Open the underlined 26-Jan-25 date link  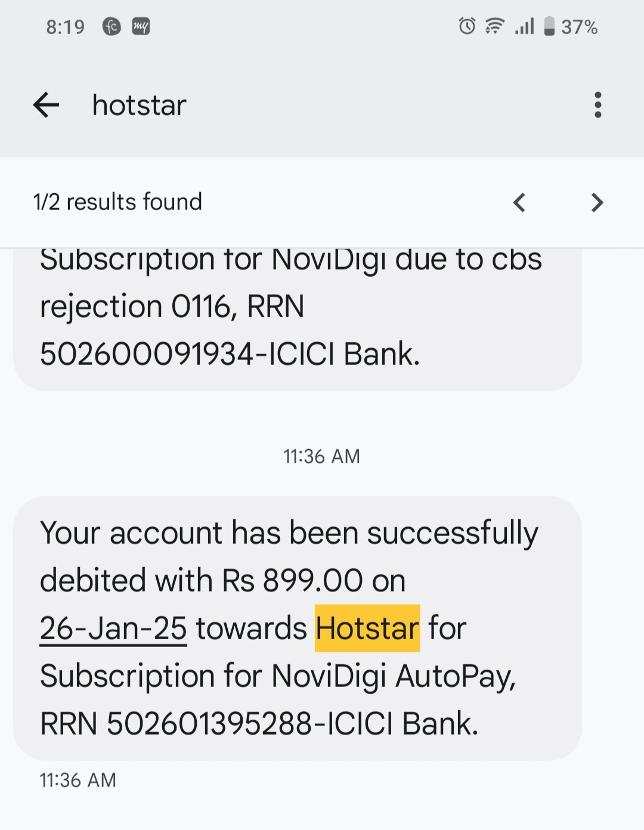click(113, 628)
